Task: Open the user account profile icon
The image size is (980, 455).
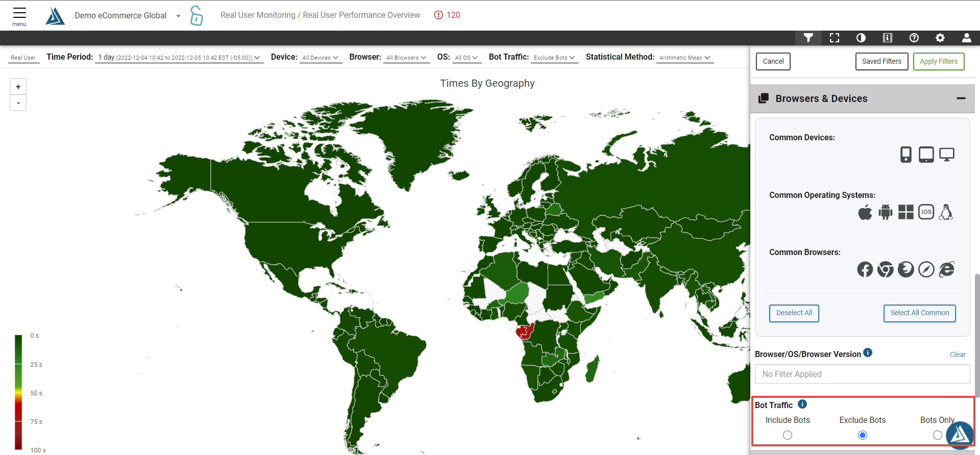Action: [967, 38]
